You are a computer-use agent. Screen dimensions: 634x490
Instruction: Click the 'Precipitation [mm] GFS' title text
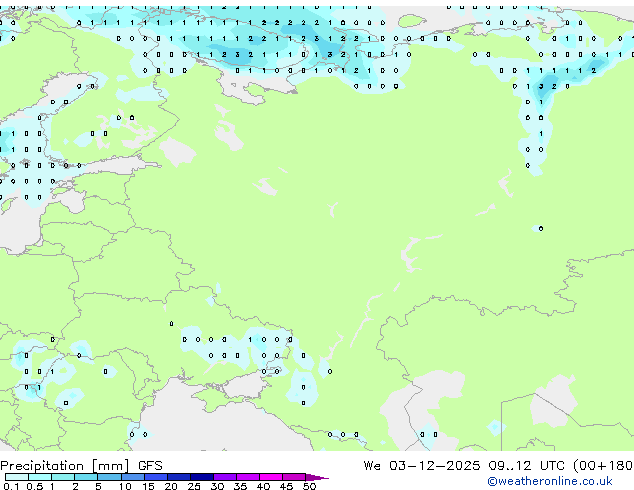click(x=81, y=466)
